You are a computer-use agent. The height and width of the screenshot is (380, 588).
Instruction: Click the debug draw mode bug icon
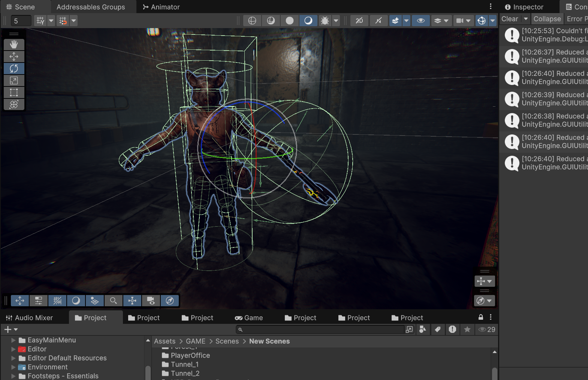pos(325,21)
